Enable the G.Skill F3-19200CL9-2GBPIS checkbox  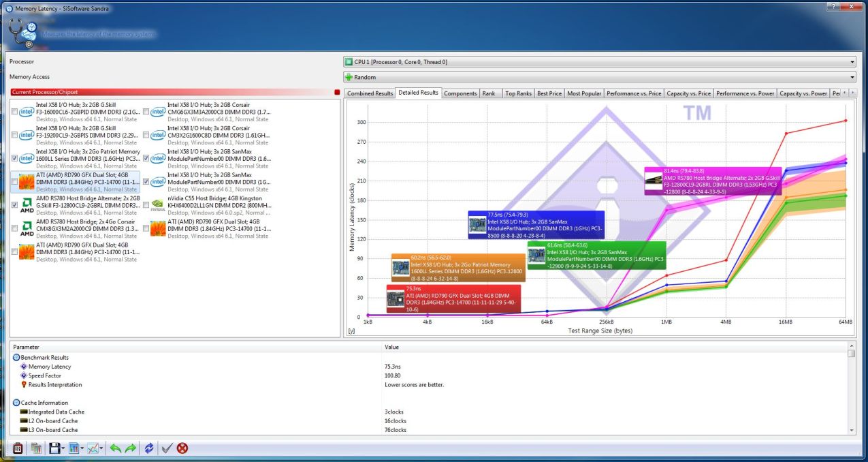point(14,135)
